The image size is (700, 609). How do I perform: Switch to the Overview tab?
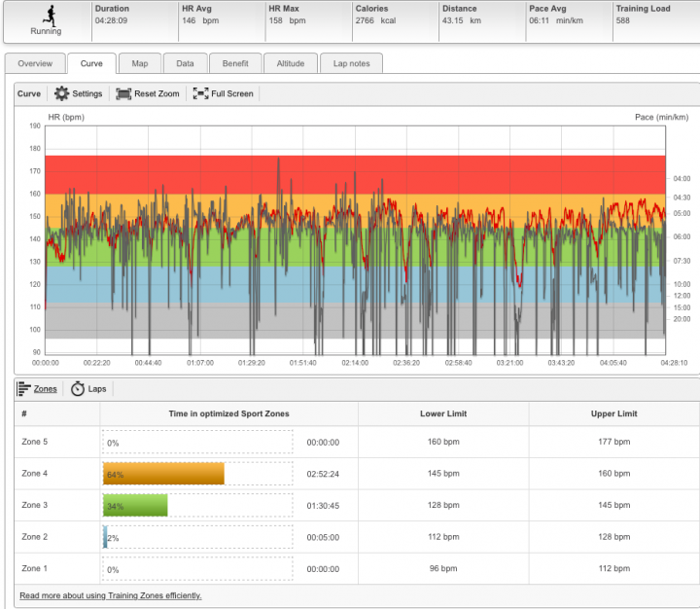35,63
